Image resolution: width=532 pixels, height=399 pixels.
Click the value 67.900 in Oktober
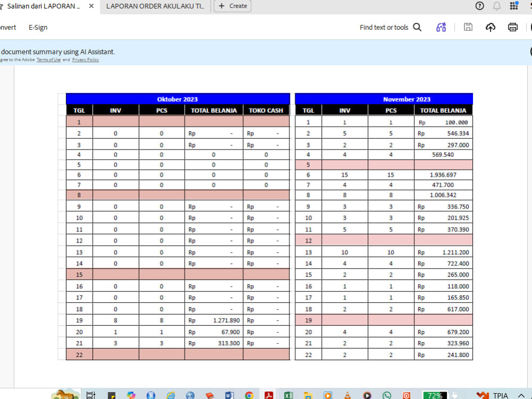[230, 332]
